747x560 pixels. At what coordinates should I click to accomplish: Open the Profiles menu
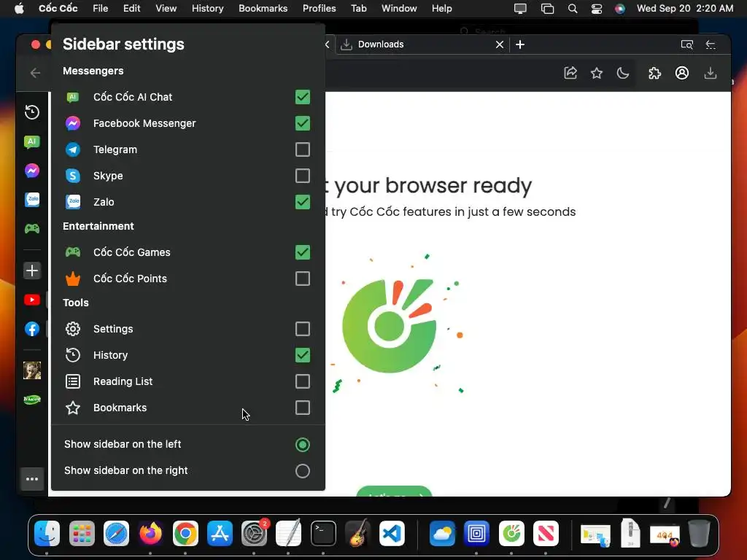(320, 8)
